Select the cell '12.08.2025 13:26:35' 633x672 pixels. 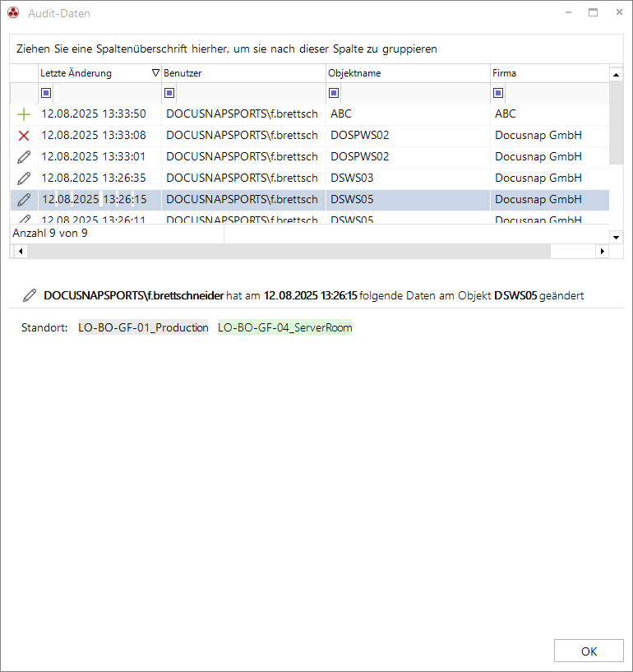click(99, 178)
